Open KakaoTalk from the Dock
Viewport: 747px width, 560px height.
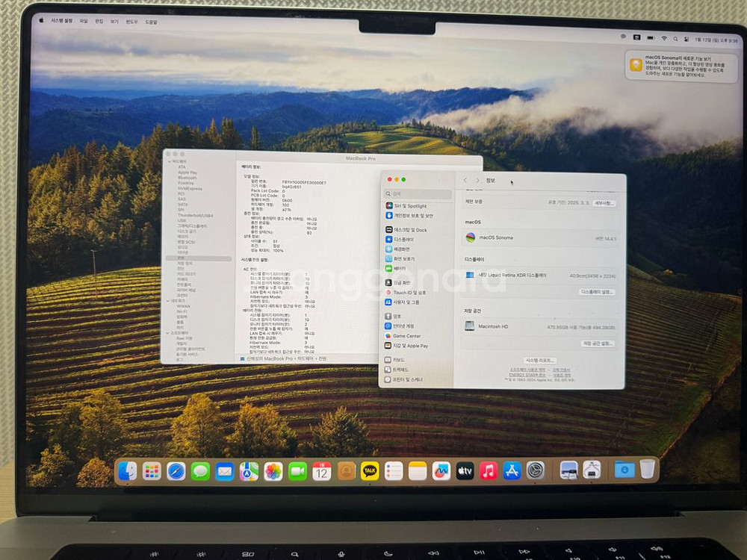370,471
